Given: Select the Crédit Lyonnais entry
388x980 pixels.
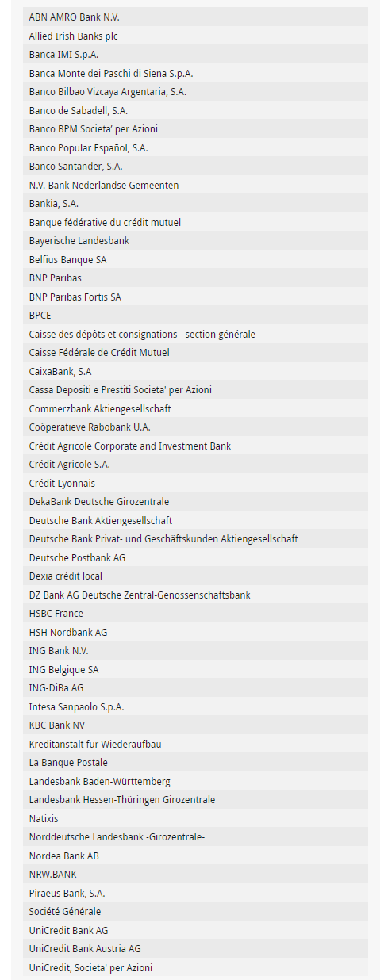Looking at the screenshot, I should coord(195,483).
